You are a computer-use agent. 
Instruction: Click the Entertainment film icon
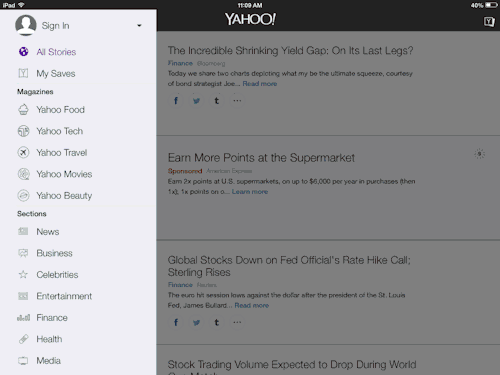[x=23, y=296]
